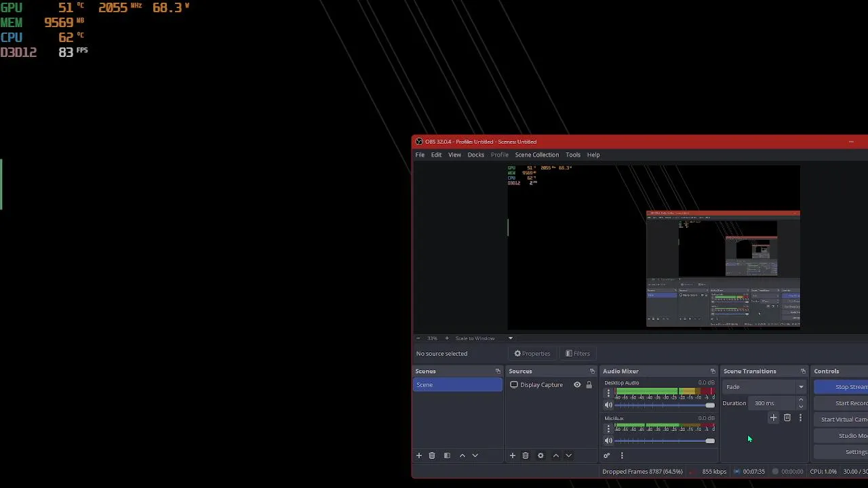Click the 00:07:35 stream time in the status bar
868x488 pixels.
[x=753, y=472]
